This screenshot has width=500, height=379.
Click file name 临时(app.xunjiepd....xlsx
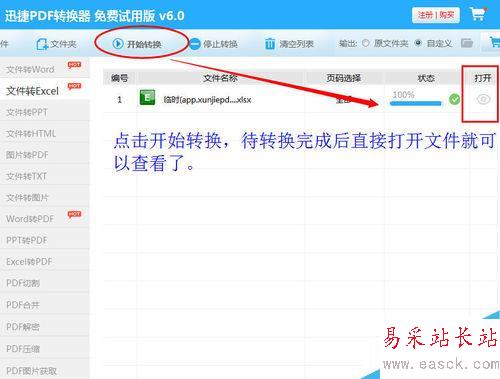point(207,100)
